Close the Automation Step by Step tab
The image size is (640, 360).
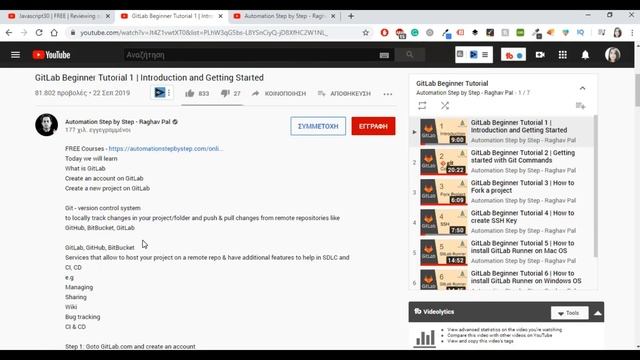click(x=333, y=16)
